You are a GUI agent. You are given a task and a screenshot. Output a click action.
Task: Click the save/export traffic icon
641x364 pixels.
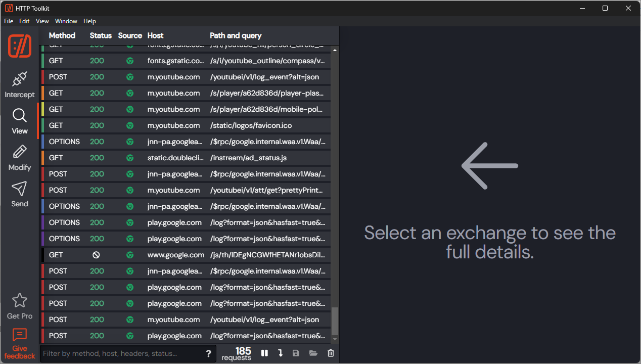point(296,353)
